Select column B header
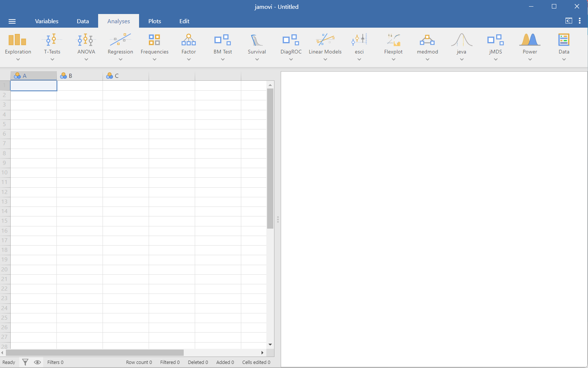 pyautogui.click(x=80, y=76)
